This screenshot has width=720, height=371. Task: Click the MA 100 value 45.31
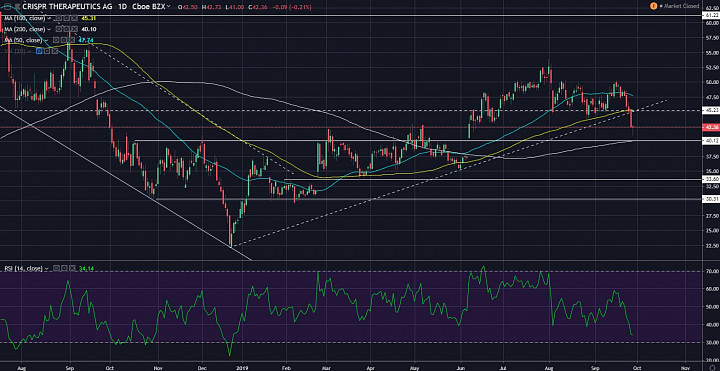point(89,18)
